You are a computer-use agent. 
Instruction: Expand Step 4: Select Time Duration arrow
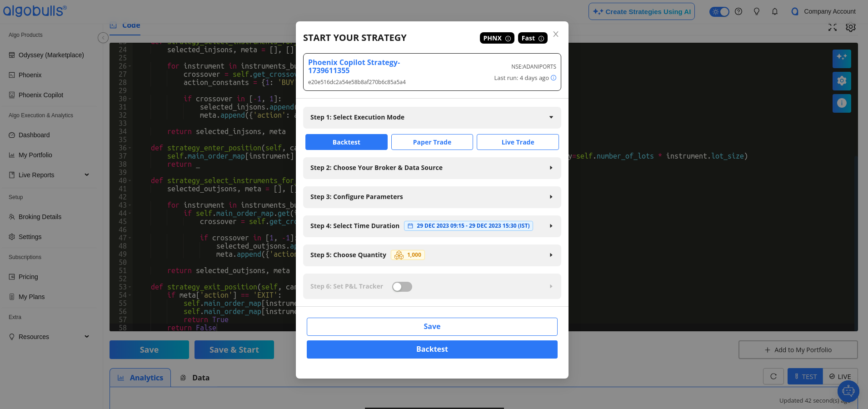click(x=551, y=226)
